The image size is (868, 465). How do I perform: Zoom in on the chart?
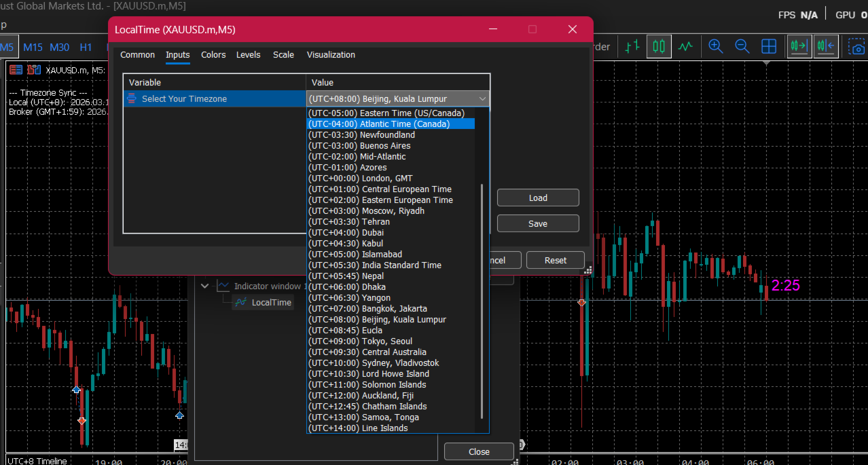click(715, 47)
